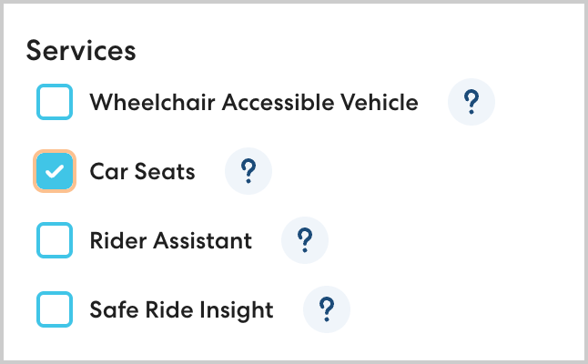The width and height of the screenshot is (588, 364).
Task: Turn on the Safe Ride Insight checkbox
Action: point(55,309)
